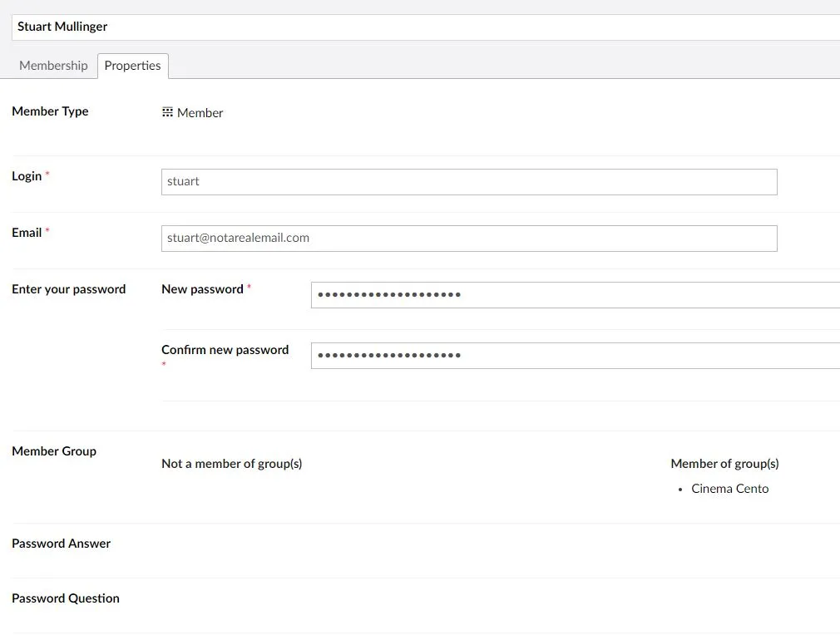Click the Member type grid icon

(167, 112)
